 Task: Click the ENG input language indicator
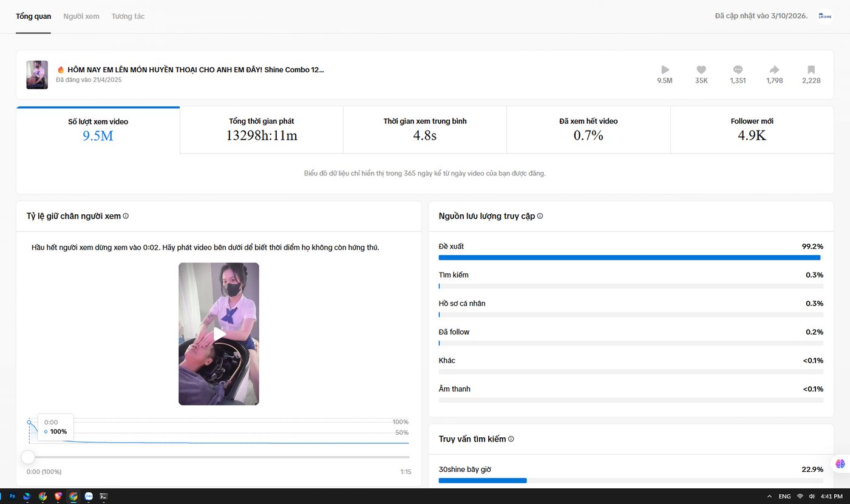784,496
